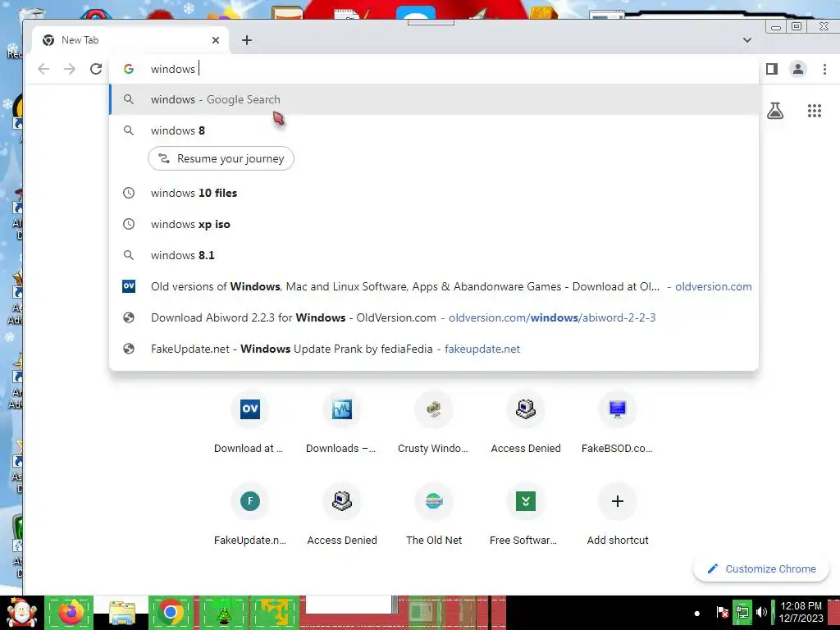Click the back navigation arrow
This screenshot has height=630, width=840.
44,69
